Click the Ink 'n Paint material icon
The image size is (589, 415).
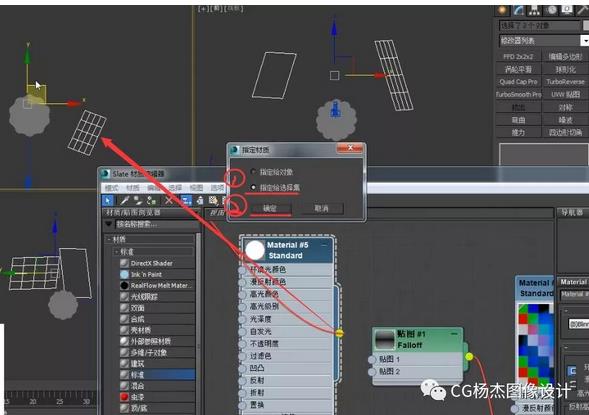coord(124,275)
